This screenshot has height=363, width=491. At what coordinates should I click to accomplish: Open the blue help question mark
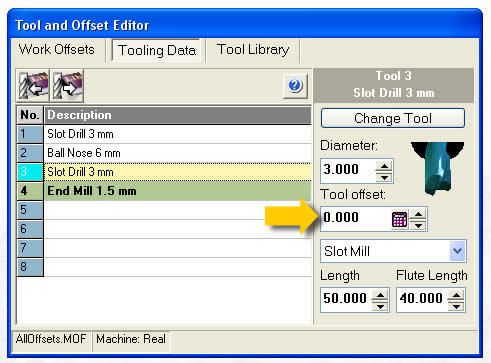(x=295, y=86)
